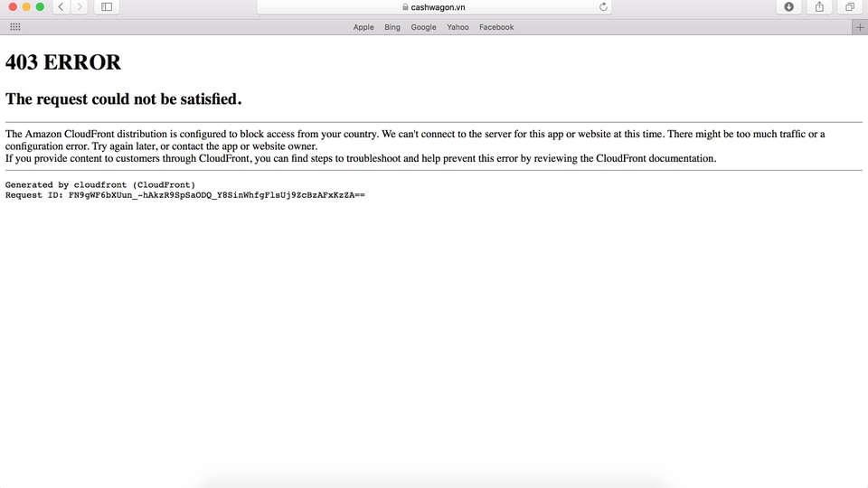The height and width of the screenshot is (488, 868).
Task: Go back with the Safari back arrow
Action: coord(61,6)
